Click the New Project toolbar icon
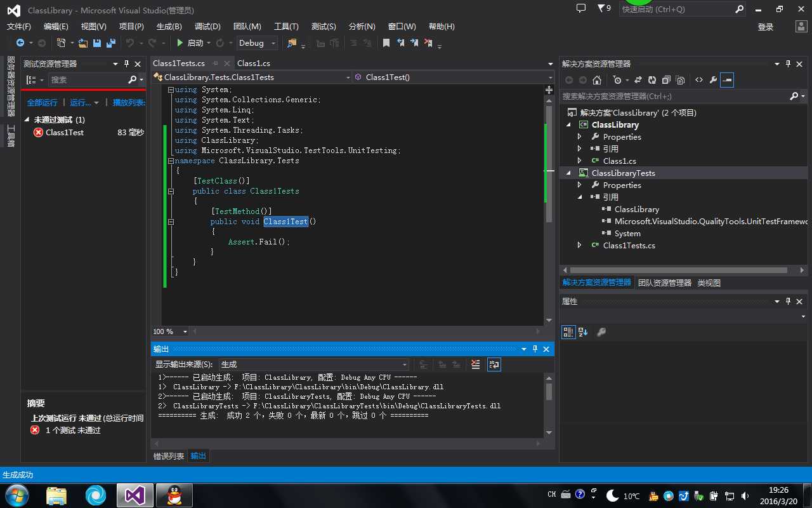This screenshot has height=508, width=812. tap(61, 43)
